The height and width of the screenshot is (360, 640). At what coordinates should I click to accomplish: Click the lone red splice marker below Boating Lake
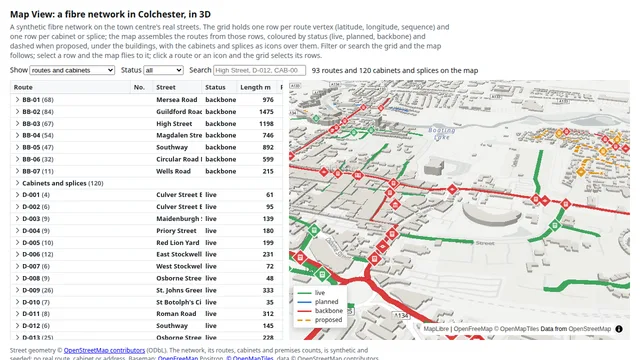[452, 189]
